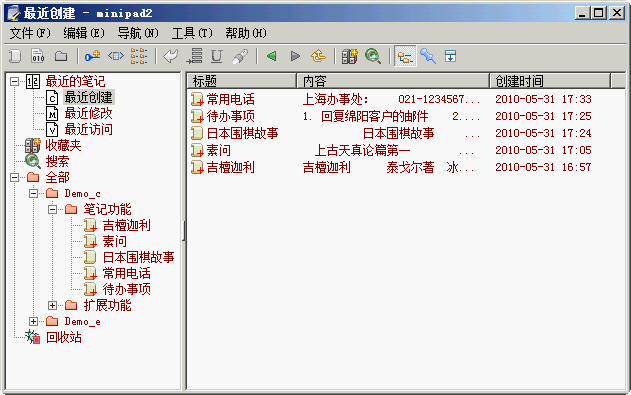Screen dimensions: 631x395
Task: Click the undo arrow toolbar icon
Action: 171,56
